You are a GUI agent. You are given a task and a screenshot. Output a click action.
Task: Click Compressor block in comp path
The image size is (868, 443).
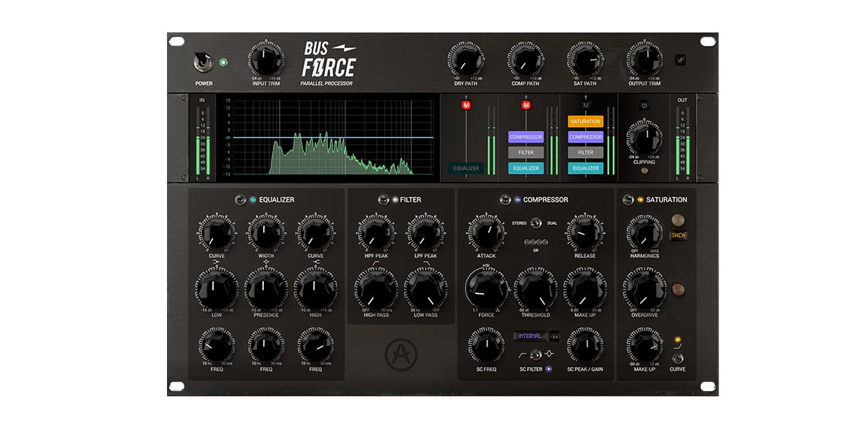point(526,137)
